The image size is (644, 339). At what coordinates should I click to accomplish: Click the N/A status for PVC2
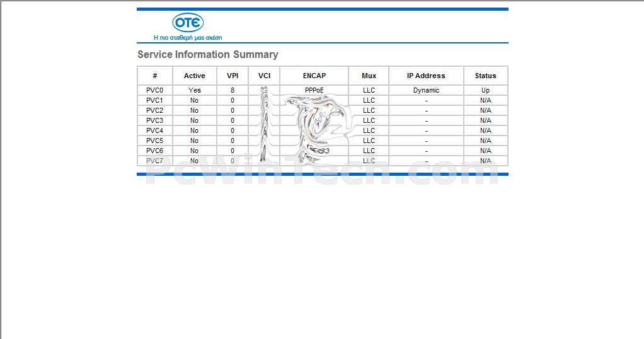coord(485,110)
